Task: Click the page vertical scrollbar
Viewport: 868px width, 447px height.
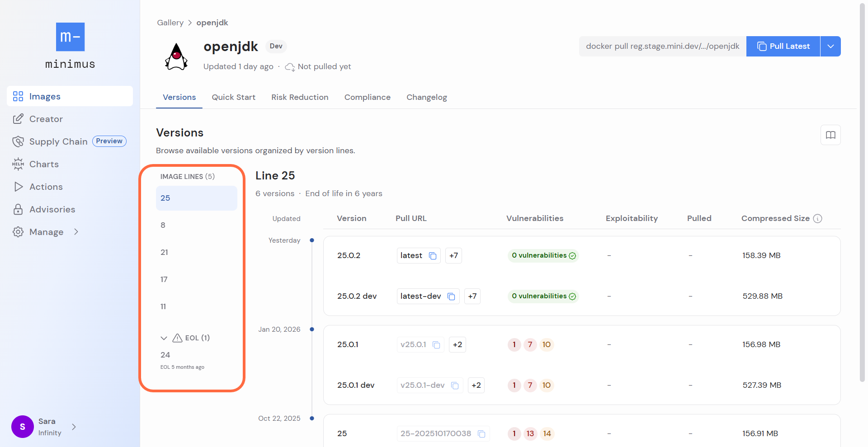Action: click(862, 192)
